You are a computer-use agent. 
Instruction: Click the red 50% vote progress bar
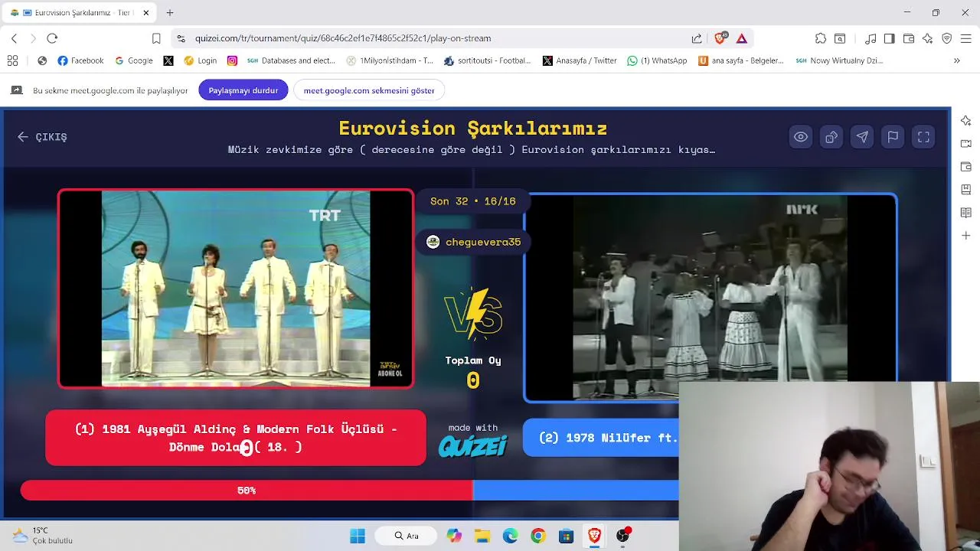point(247,491)
